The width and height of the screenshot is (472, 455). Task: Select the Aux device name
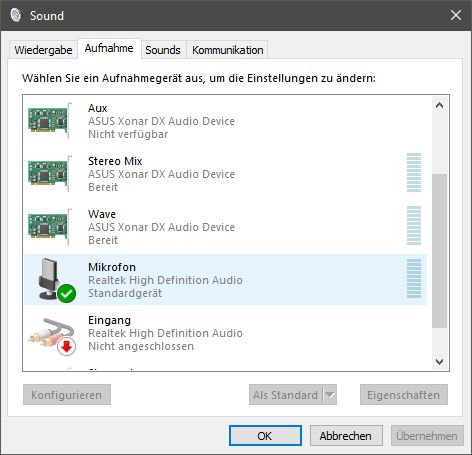point(98,108)
